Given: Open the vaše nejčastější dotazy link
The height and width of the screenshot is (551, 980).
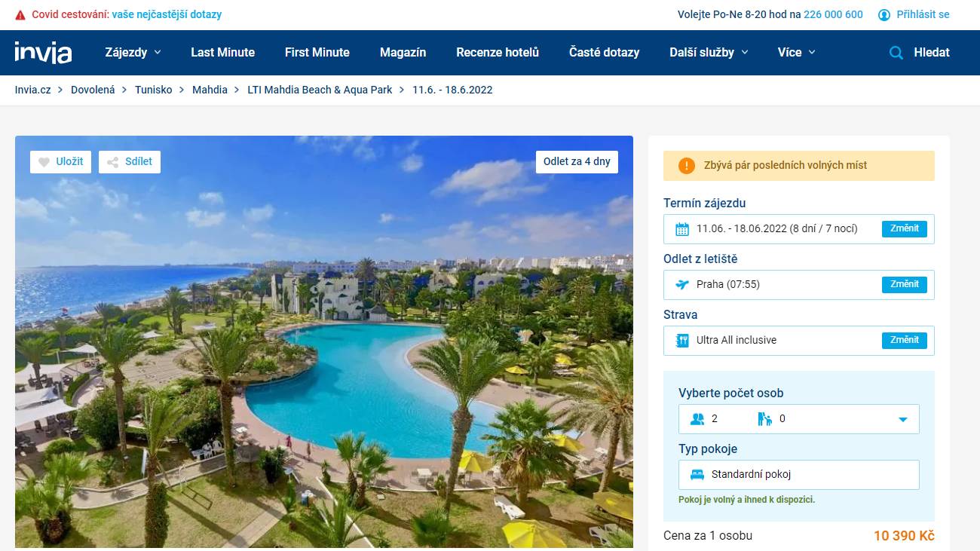Looking at the screenshot, I should [167, 14].
